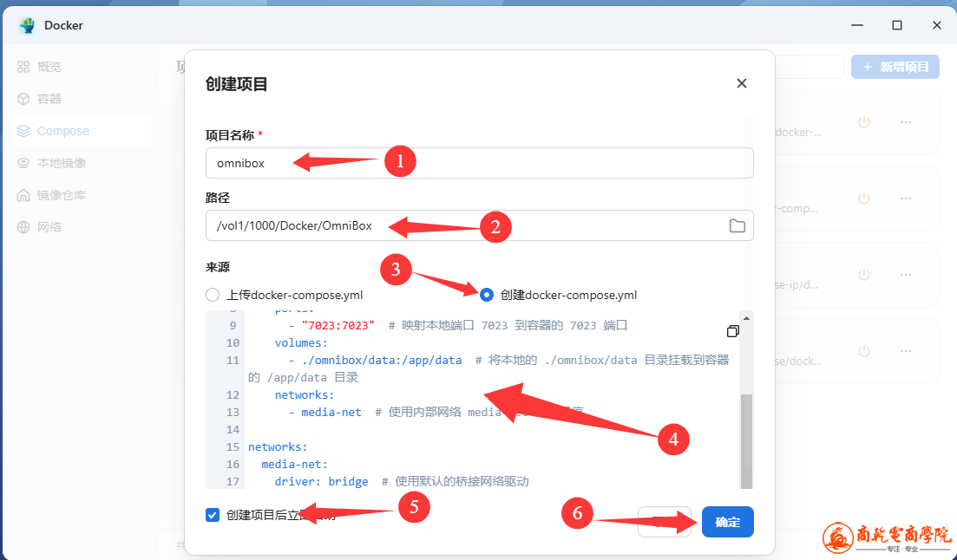Click the project name input field
This screenshot has width=957, height=560.
[479, 163]
